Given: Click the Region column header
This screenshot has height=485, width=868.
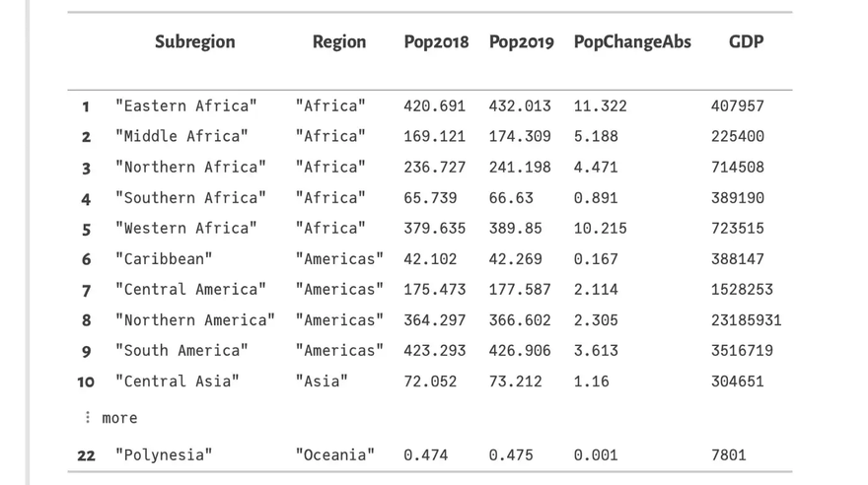Looking at the screenshot, I should [x=338, y=42].
